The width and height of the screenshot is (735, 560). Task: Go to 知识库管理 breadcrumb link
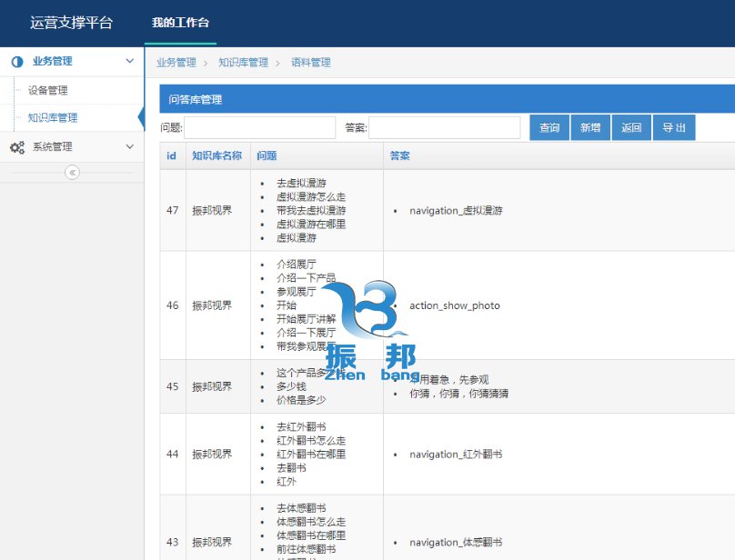coord(243,63)
